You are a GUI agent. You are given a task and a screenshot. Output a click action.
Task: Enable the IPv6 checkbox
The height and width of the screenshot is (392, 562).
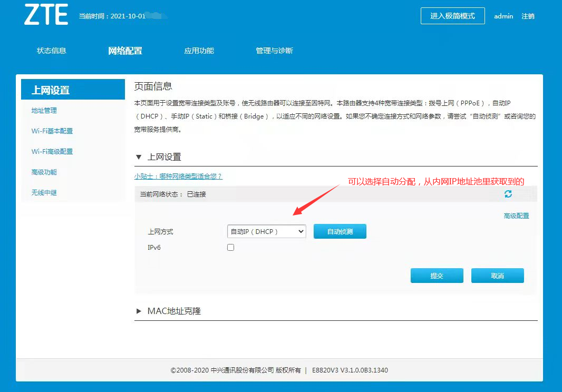pyautogui.click(x=230, y=247)
